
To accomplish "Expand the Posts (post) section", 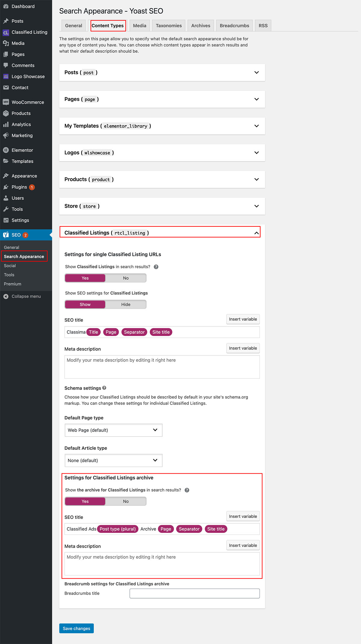I will [x=162, y=73].
